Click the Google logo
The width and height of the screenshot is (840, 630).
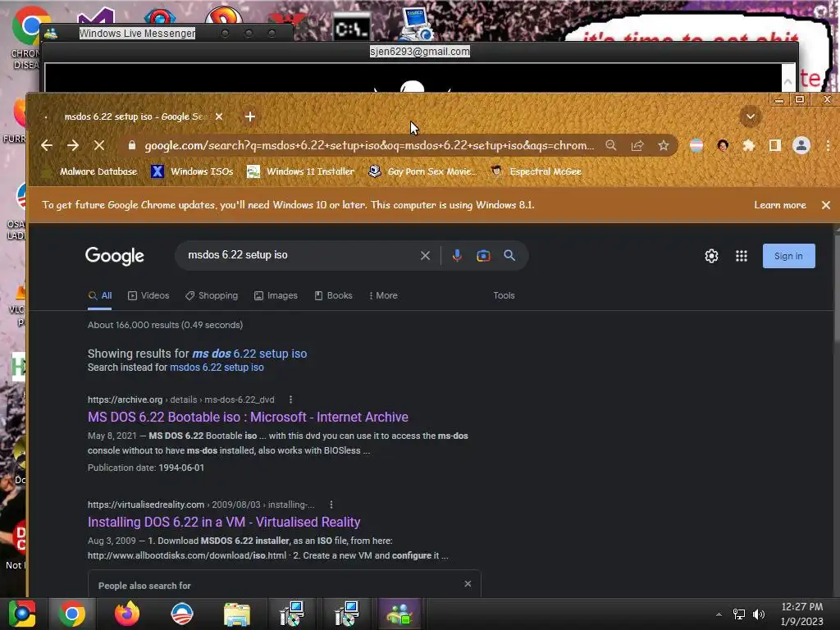coord(115,256)
